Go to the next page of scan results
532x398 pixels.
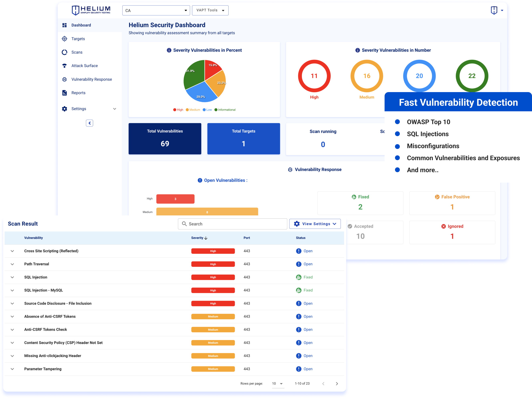pyautogui.click(x=337, y=384)
